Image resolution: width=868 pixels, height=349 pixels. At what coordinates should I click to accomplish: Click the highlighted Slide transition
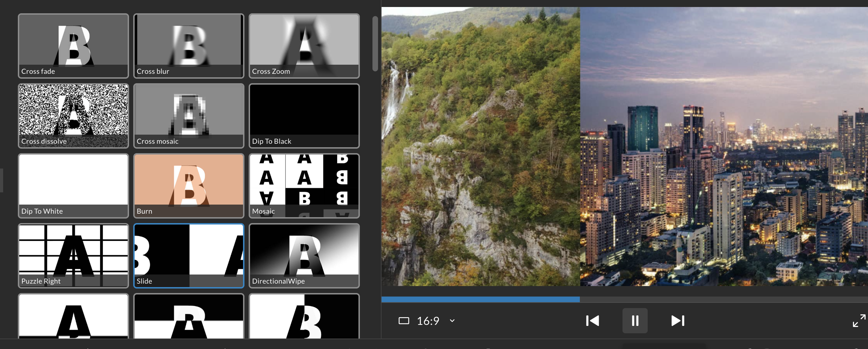pyautogui.click(x=189, y=256)
